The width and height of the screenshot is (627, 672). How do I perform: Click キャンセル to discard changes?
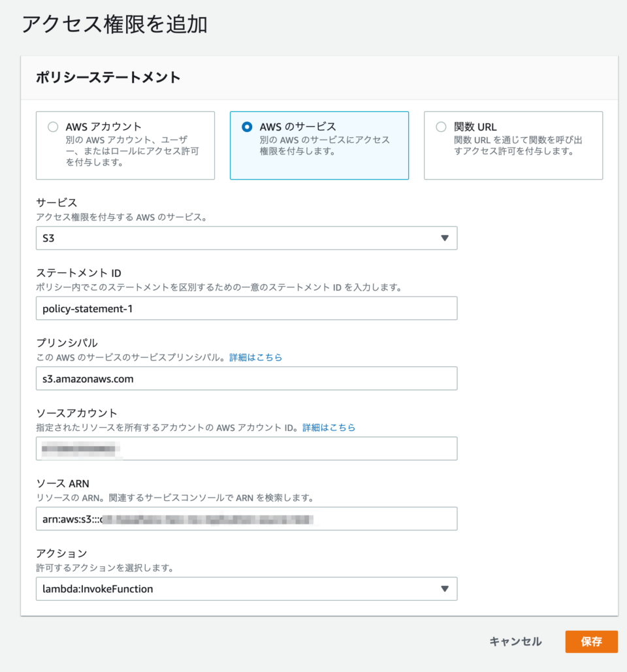tap(515, 642)
